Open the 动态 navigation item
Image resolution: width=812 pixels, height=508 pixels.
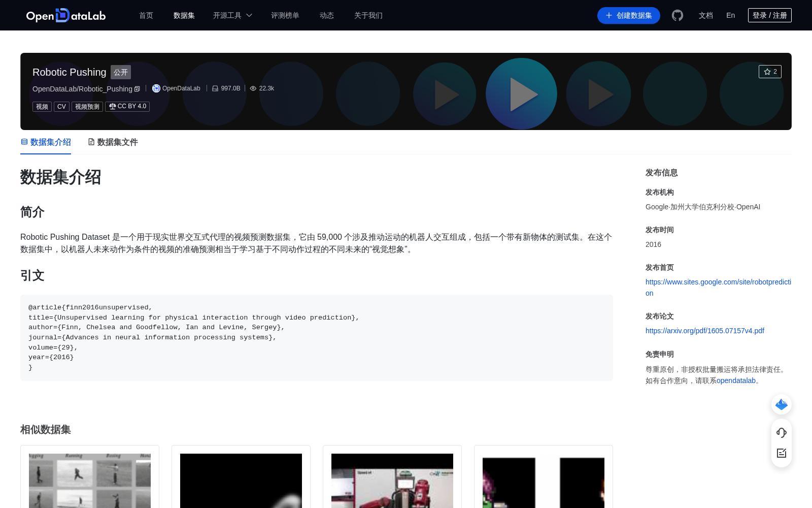(x=327, y=15)
